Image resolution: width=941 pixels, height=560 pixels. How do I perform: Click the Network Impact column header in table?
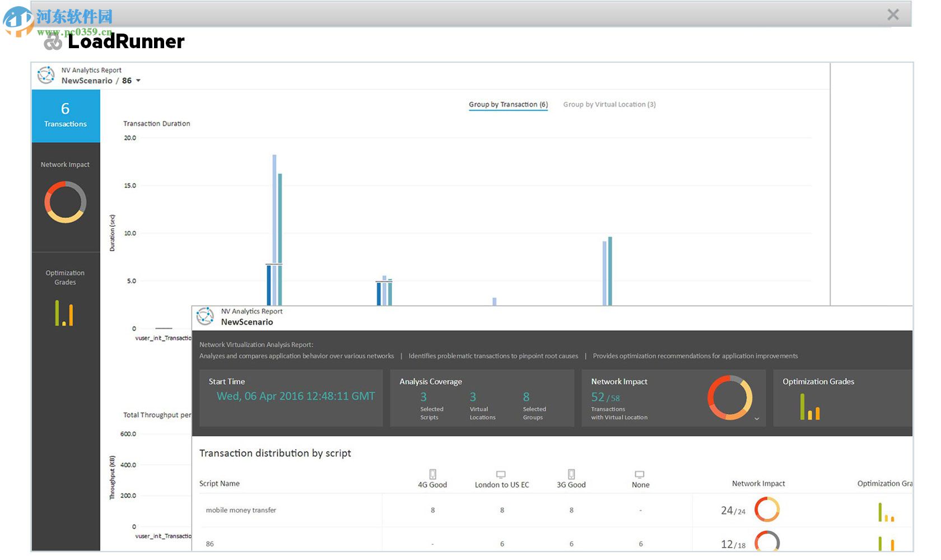758,484
